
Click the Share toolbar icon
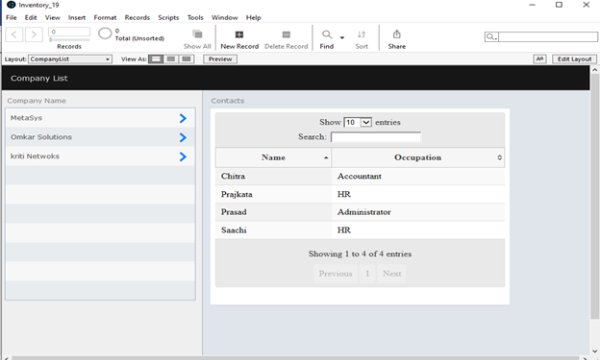click(x=397, y=34)
